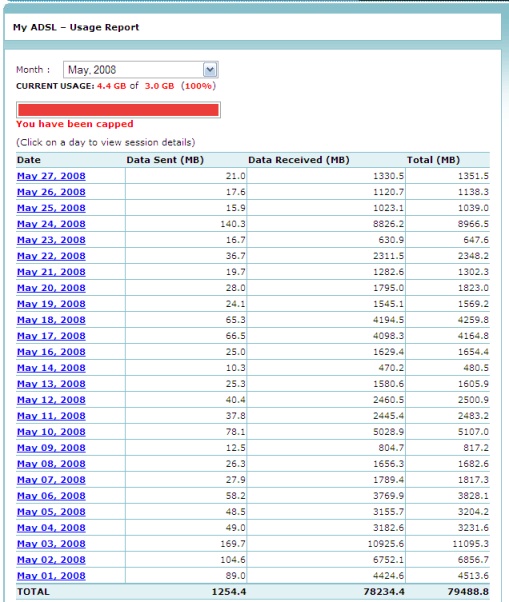Screen dimensions: 509x602
Task: Select the May 17, 2008 date link
Action: [x=51, y=336]
